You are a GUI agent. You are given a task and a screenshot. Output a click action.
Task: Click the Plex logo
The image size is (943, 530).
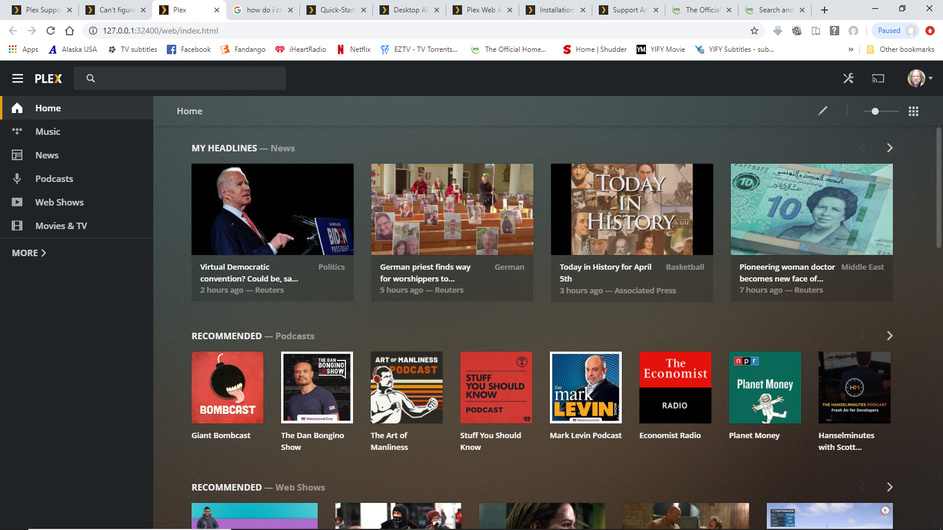pos(48,78)
